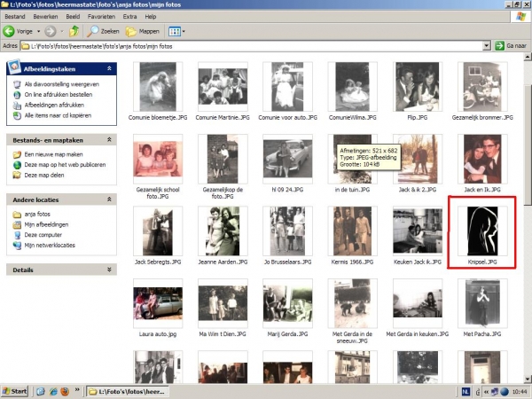This screenshot has width=532, height=399.
Task: Collapse the Afbeeldingstaken panel
Action: (109, 68)
